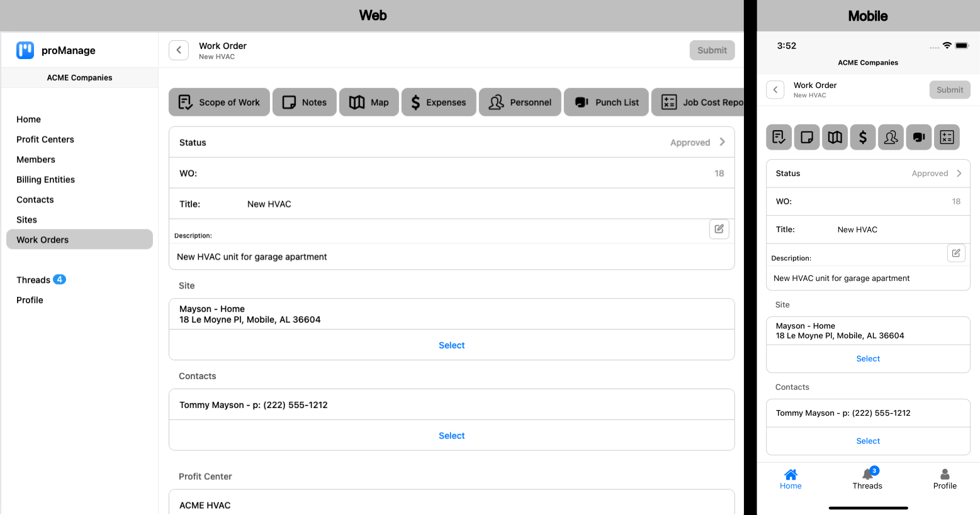Select Profit Centers in sidebar

pyautogui.click(x=45, y=140)
